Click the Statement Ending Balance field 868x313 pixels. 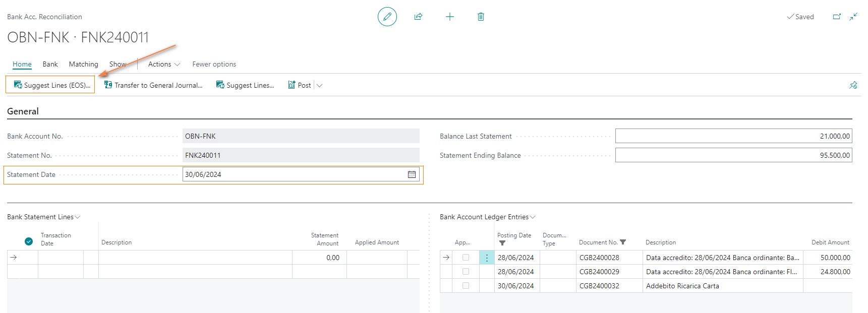[734, 155]
